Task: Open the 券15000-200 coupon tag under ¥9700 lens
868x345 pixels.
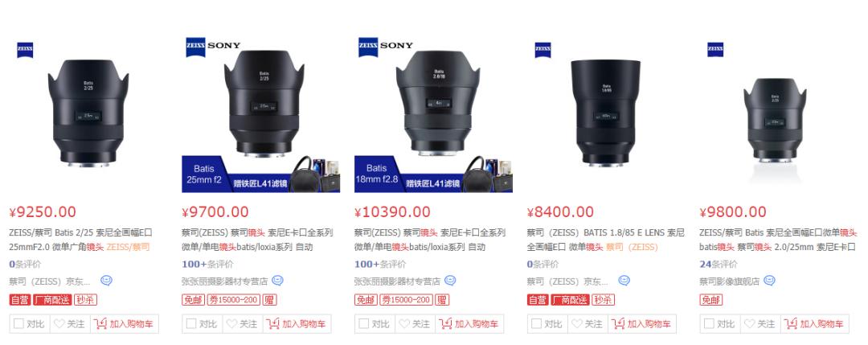Action: 234,300
